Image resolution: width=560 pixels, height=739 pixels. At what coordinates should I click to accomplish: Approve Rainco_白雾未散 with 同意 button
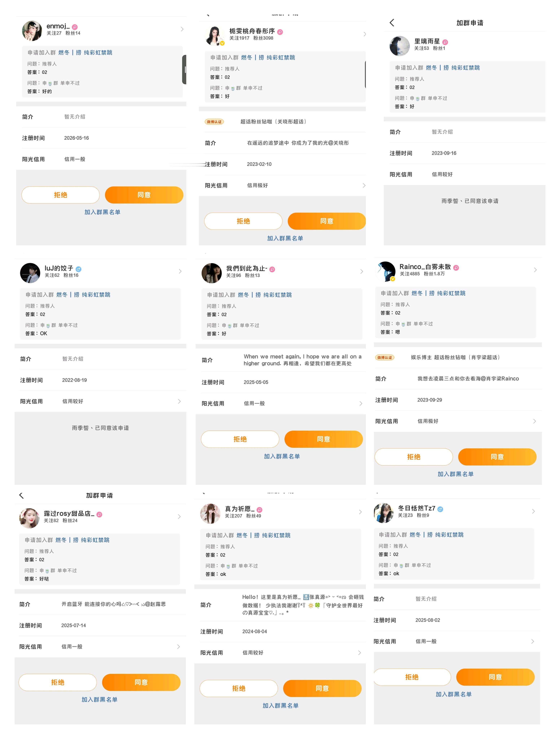coord(497,457)
